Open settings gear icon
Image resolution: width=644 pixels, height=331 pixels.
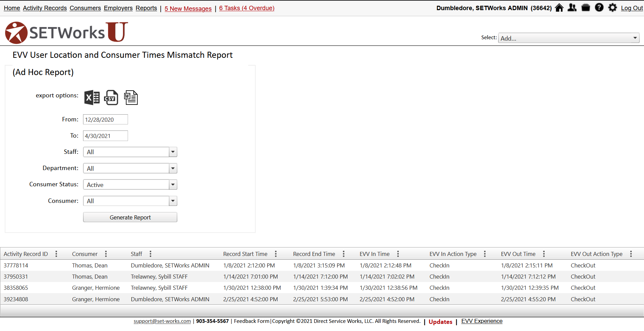(x=613, y=8)
